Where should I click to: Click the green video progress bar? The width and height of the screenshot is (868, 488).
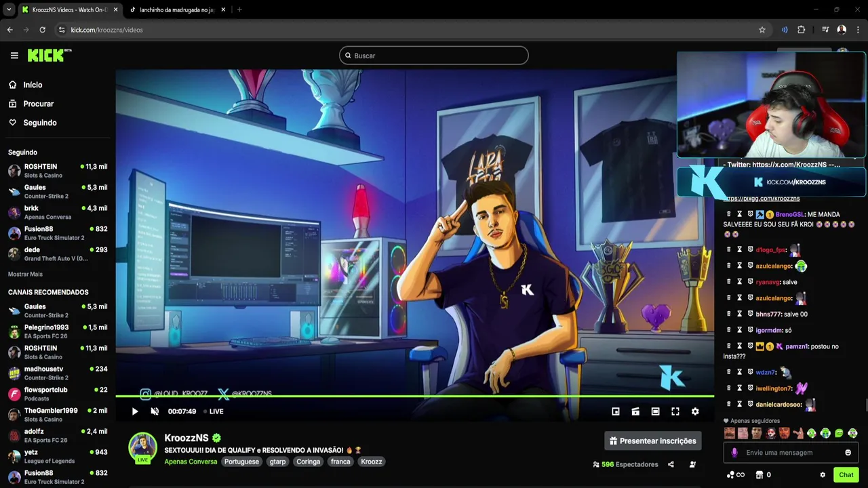(414, 396)
